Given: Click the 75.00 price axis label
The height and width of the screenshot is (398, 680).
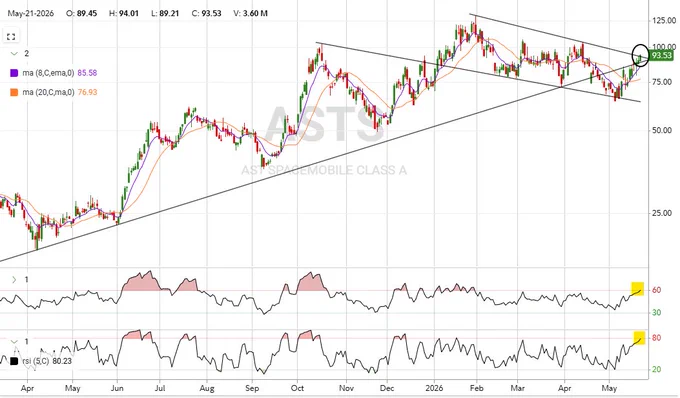Looking at the screenshot, I should [662, 82].
